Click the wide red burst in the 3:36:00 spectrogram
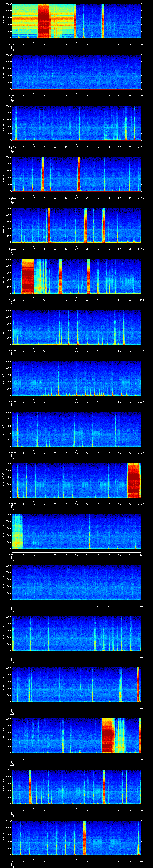The height and width of the screenshot is (868, 153). (x=108, y=735)
